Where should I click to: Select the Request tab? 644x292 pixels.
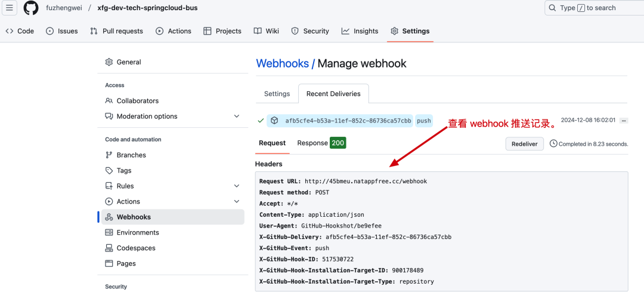(x=273, y=143)
